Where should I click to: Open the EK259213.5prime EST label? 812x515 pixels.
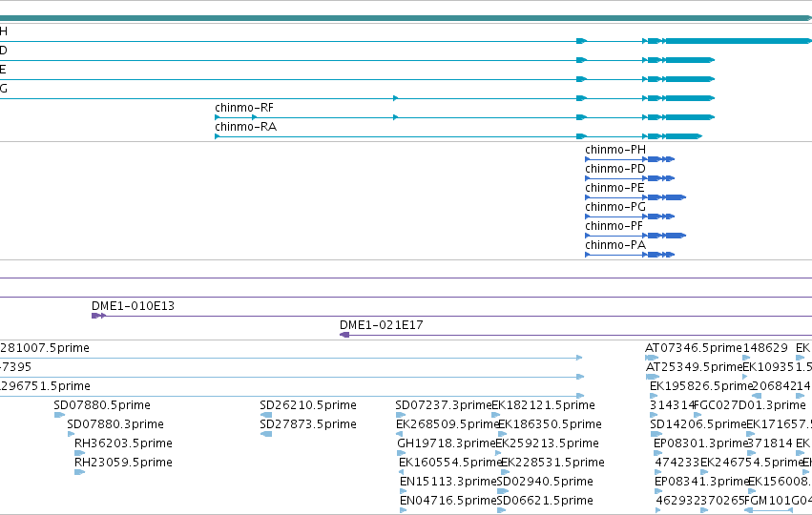tap(548, 443)
